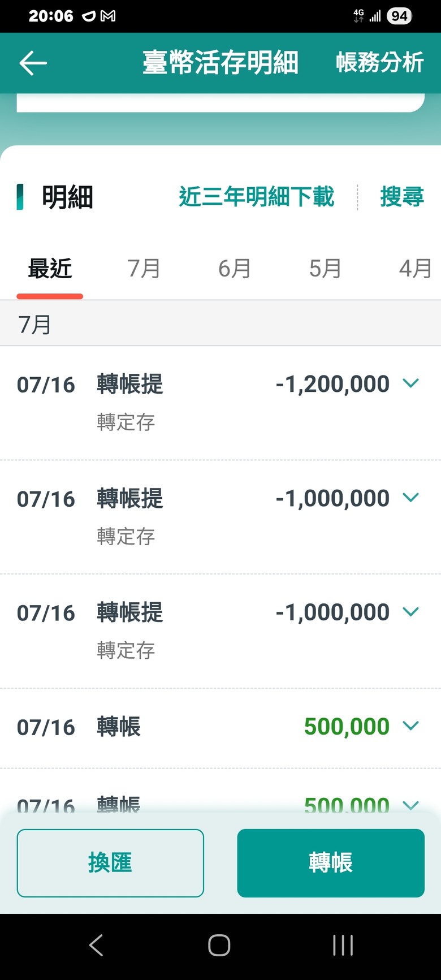Tap the back arrow in header
The width and height of the screenshot is (441, 980).
tap(33, 63)
